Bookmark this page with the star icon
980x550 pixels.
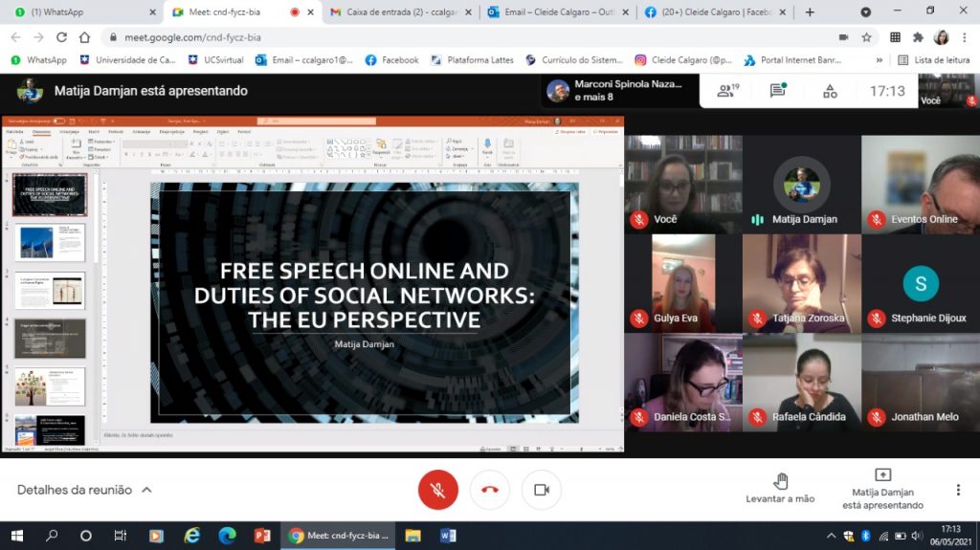866,37
